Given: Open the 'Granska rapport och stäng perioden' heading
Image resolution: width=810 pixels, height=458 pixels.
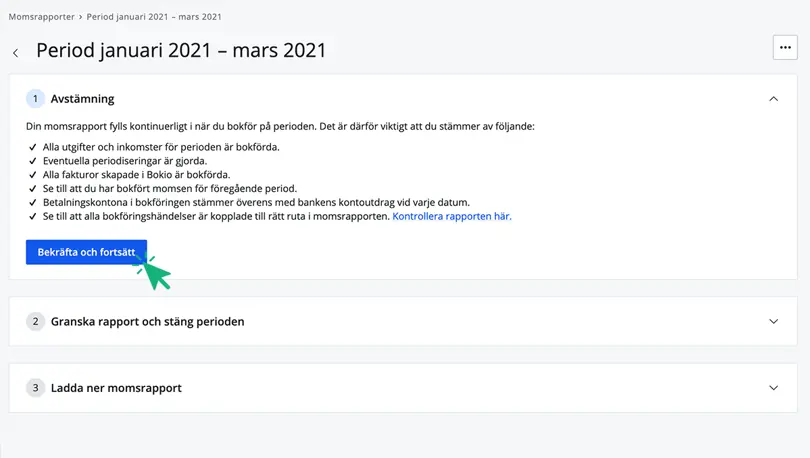Looking at the screenshot, I should [147, 321].
